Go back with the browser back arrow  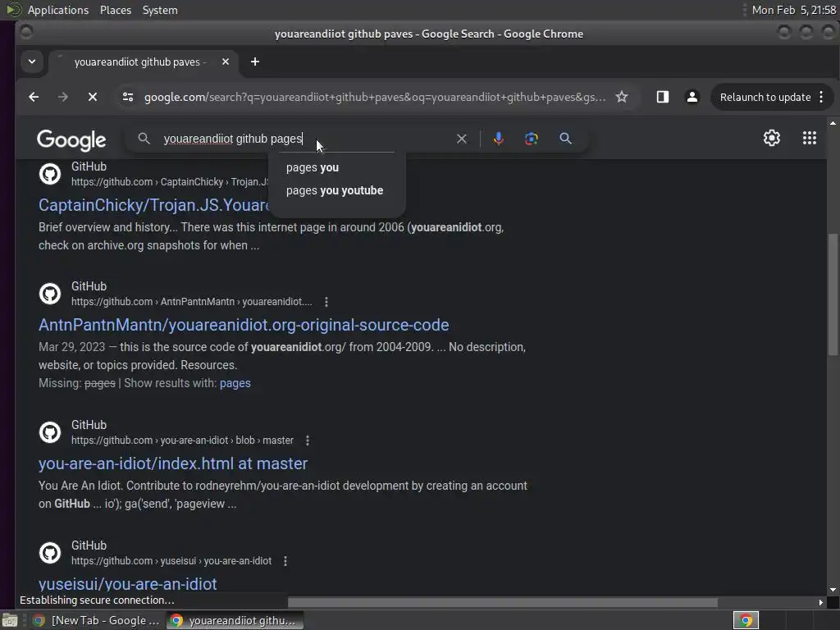coord(34,97)
